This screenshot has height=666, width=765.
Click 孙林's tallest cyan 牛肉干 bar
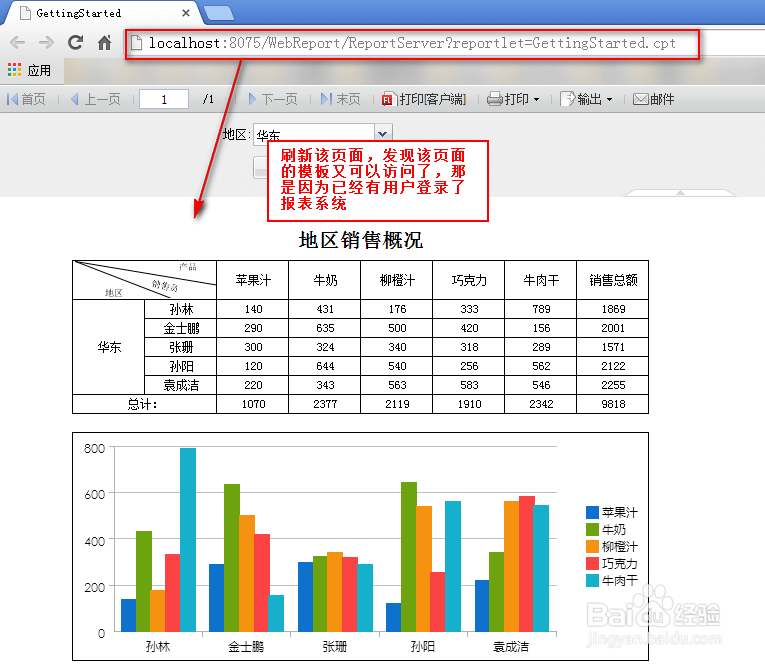click(x=188, y=540)
